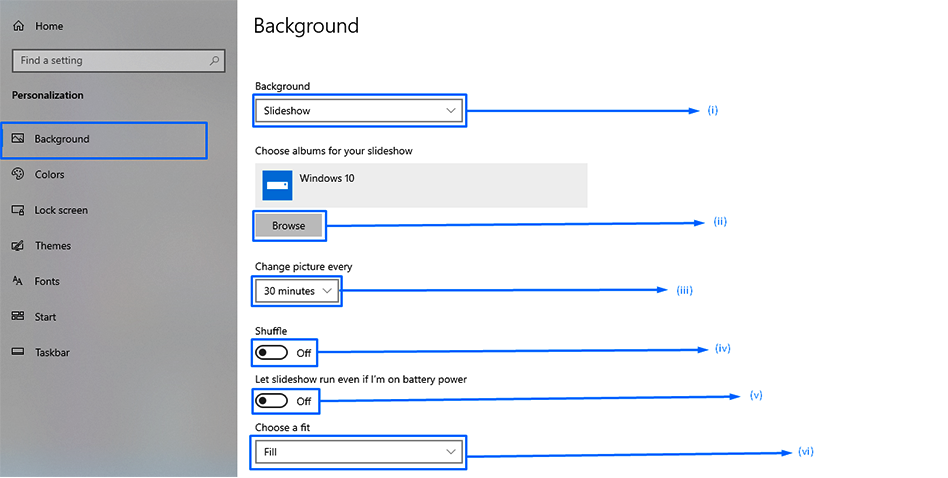
Task: Click the Start icon in sidebar
Action: tap(17, 317)
